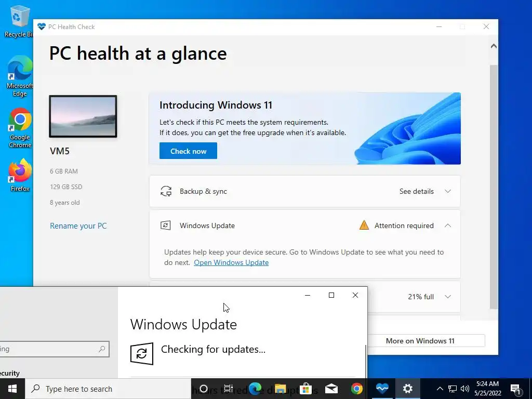Image resolution: width=532 pixels, height=399 pixels.
Task: Click the PC thumbnail image above VM5
Action: click(x=83, y=116)
